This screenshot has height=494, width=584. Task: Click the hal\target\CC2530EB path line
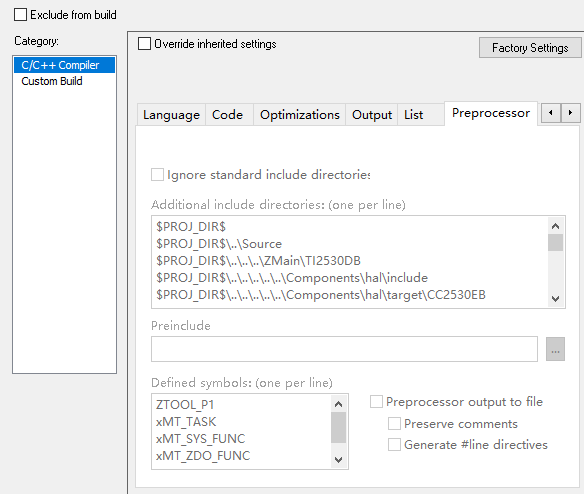pyautogui.click(x=321, y=295)
